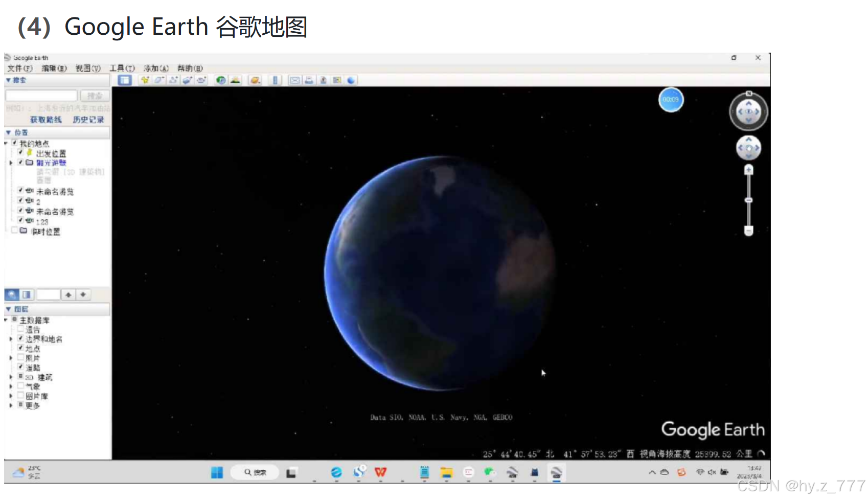Open the taskbar weather widget
The height and width of the screenshot is (501, 868).
(x=27, y=472)
